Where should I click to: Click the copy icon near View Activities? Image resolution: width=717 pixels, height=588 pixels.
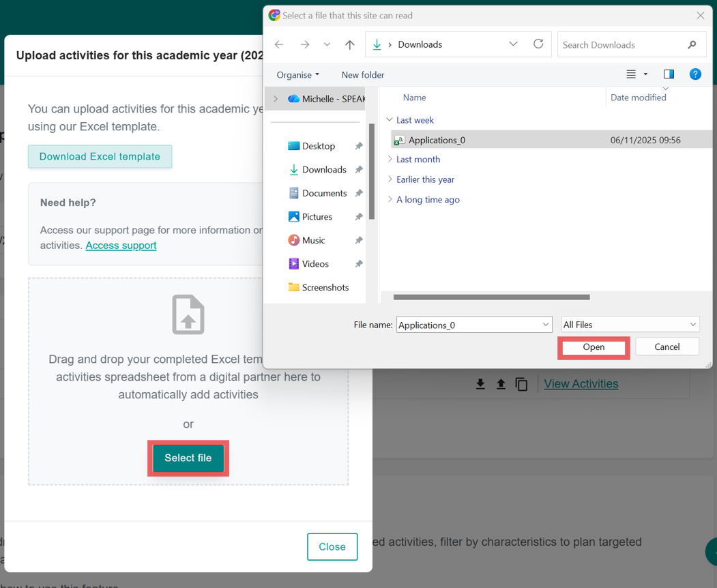click(521, 384)
